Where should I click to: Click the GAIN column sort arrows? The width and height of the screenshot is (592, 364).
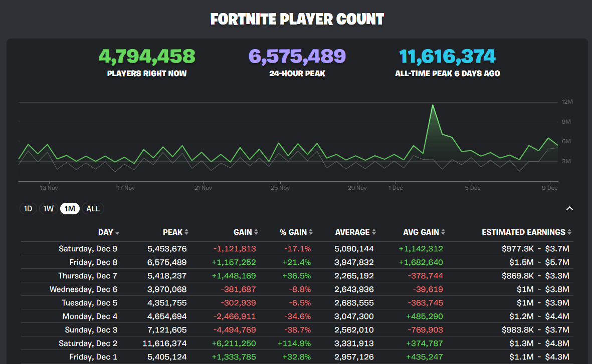click(x=256, y=232)
